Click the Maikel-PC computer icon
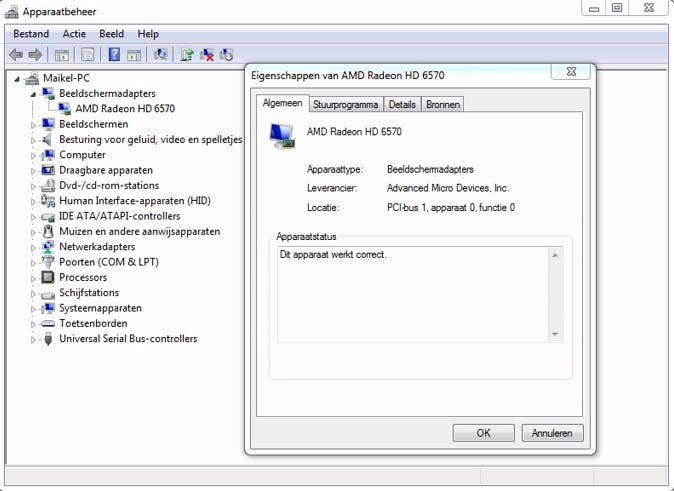The height and width of the screenshot is (491, 674). [32, 78]
